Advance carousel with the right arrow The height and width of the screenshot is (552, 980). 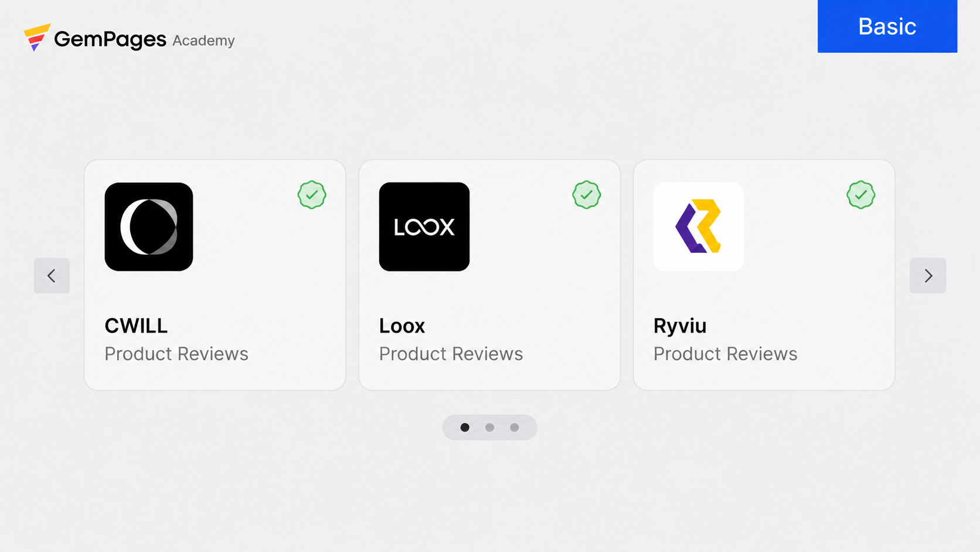[928, 276]
